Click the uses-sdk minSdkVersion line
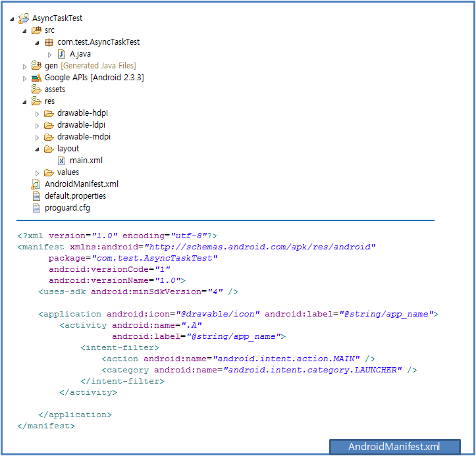The height and width of the screenshot is (456, 476). tap(138, 292)
